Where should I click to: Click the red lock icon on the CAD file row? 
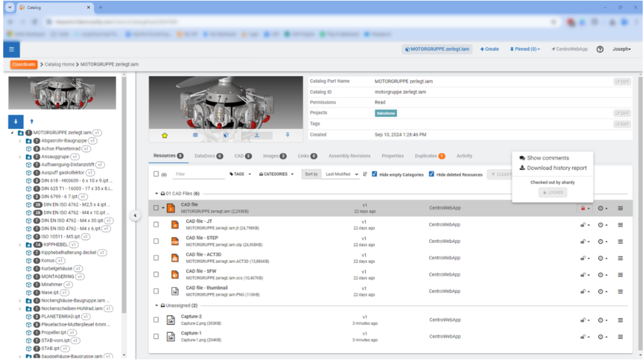point(583,208)
